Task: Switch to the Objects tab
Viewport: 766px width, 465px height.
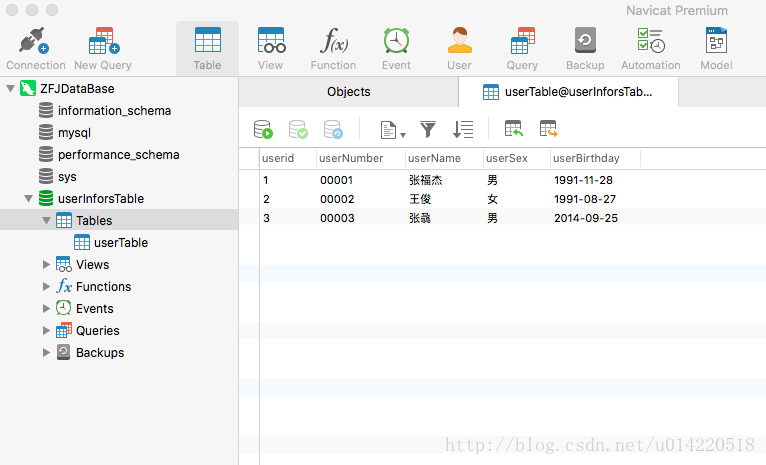Action: [349, 92]
